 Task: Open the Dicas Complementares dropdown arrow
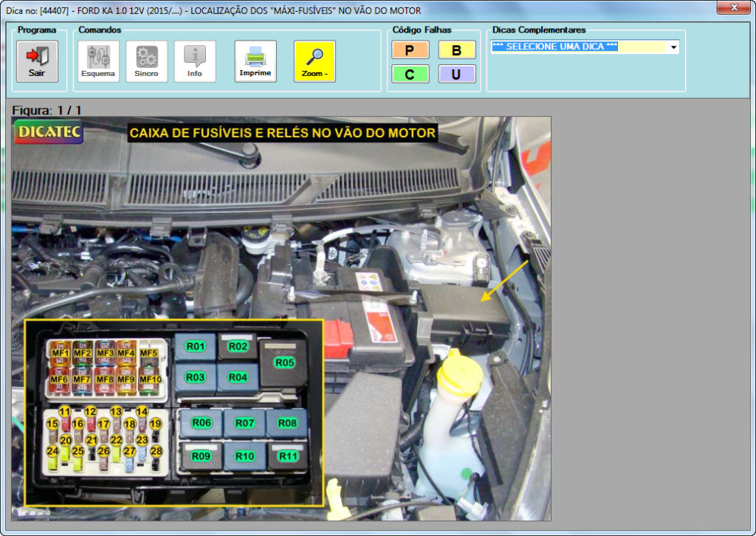click(673, 47)
